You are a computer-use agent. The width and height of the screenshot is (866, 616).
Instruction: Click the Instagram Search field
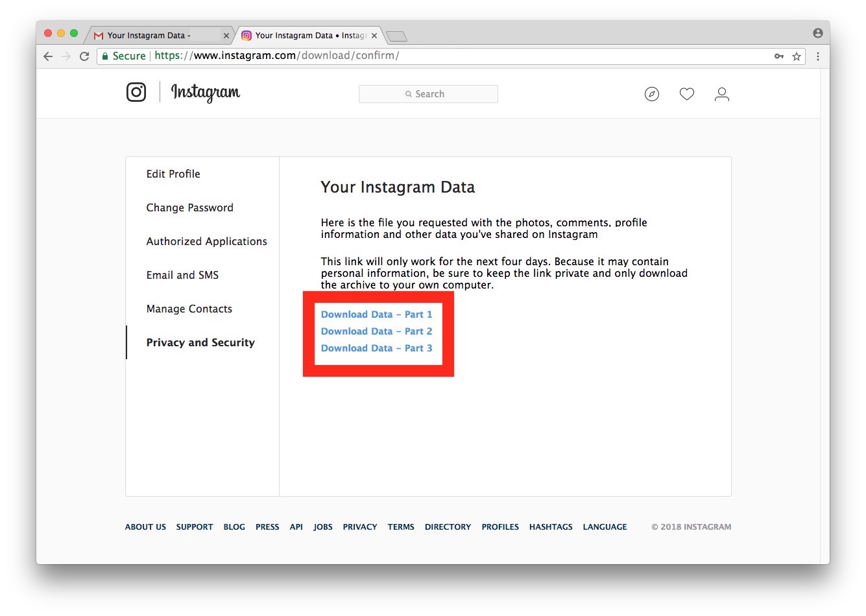click(428, 94)
